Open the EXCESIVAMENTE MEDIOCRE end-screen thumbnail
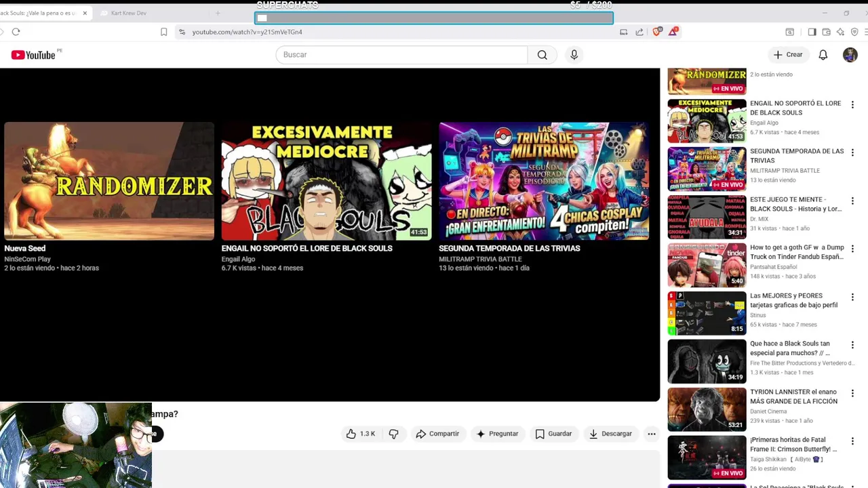Image resolution: width=868 pixels, height=488 pixels. (326, 181)
